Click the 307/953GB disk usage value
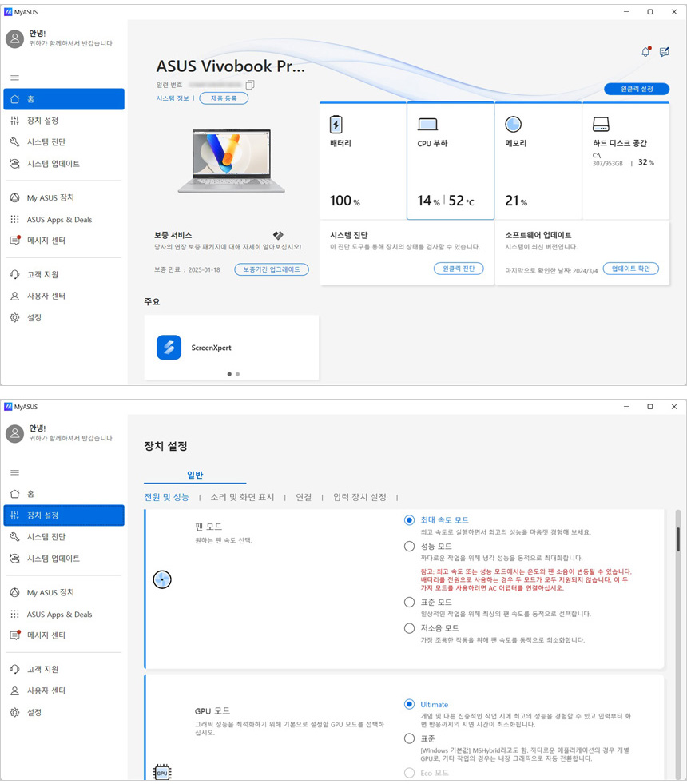Screen dimensions: 687x784 608,164
